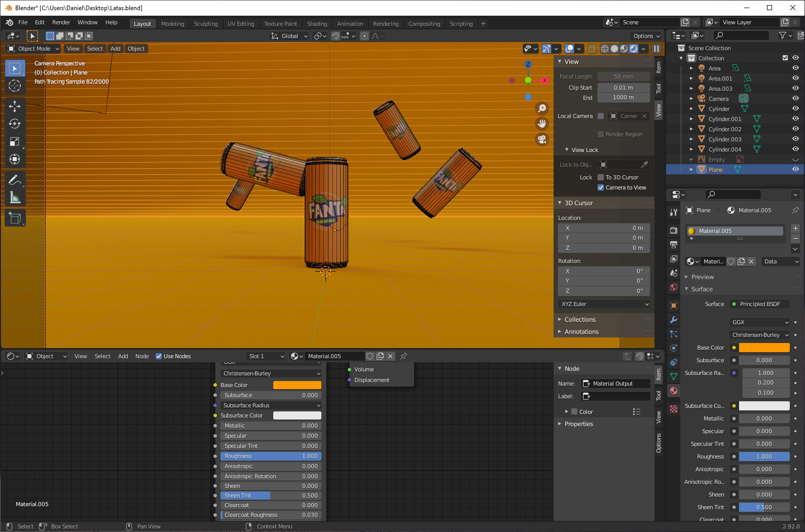Viewport: 805px width, 532px height.
Task: Open the World properties tab
Action: tap(674, 287)
